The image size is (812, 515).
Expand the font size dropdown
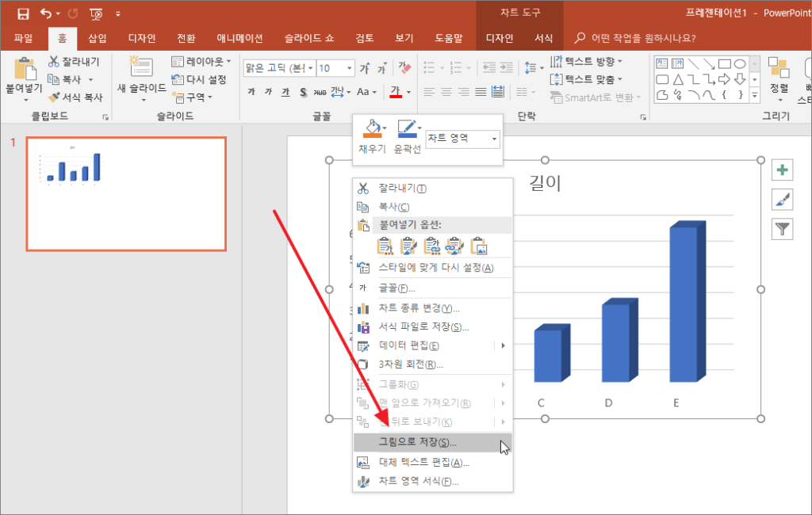(x=347, y=69)
